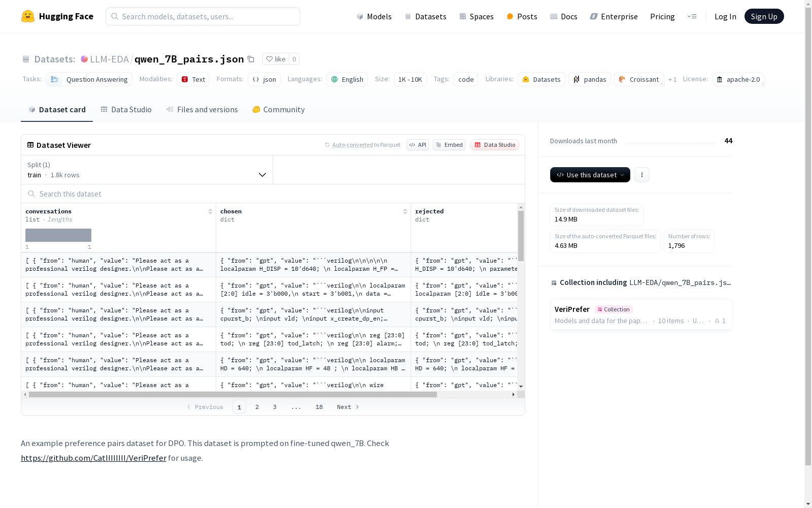The width and height of the screenshot is (812, 508).
Task: Go to page 3 of the dataset
Action: tap(275, 407)
